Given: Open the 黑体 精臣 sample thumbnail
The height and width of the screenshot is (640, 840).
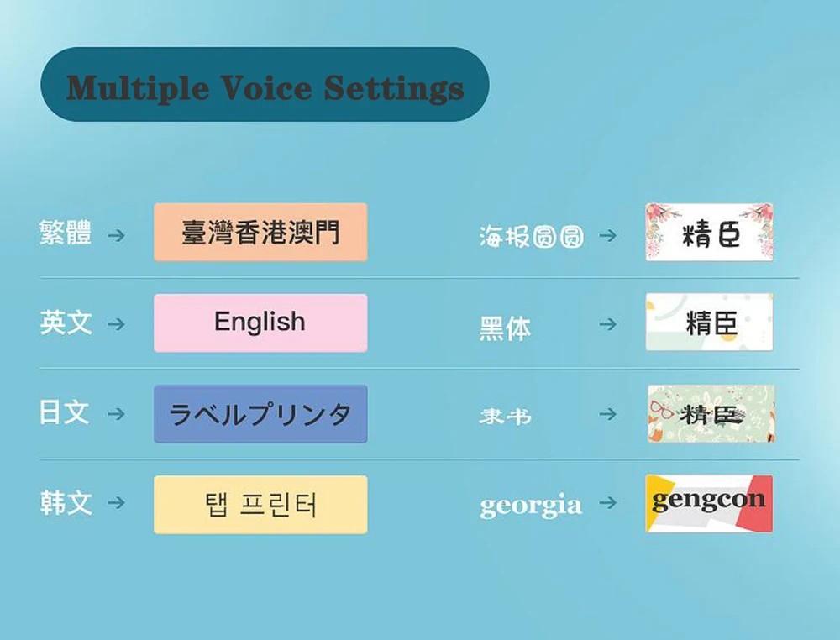Looking at the screenshot, I should 709,322.
